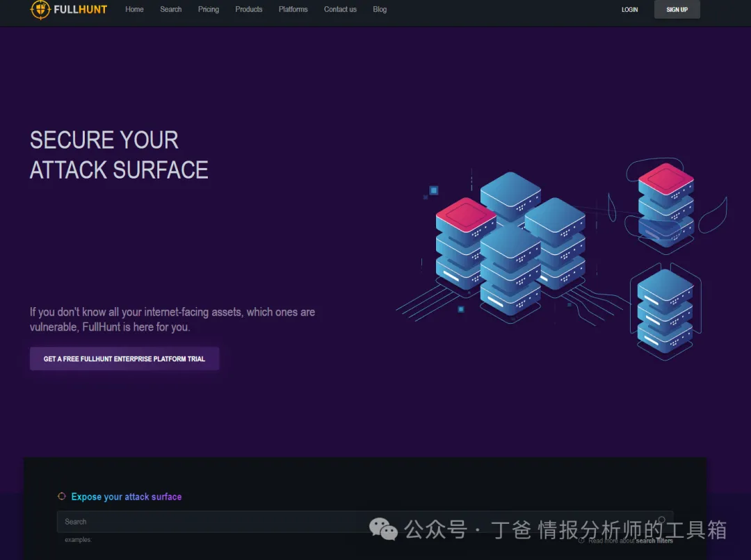Click the LOGIN link
The width and height of the screenshot is (751, 560).
point(629,10)
